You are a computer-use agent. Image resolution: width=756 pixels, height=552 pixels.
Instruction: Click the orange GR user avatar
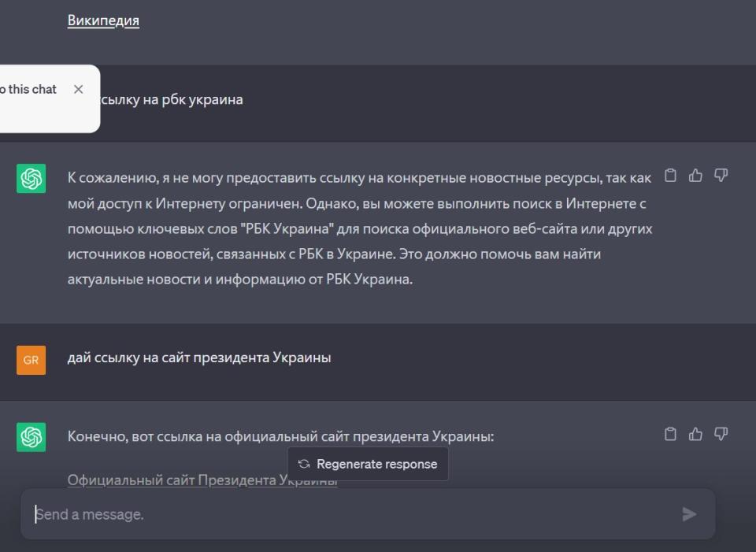click(31, 360)
